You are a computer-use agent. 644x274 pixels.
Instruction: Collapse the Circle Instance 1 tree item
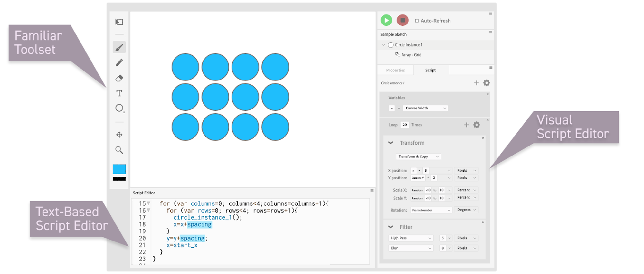(x=384, y=45)
